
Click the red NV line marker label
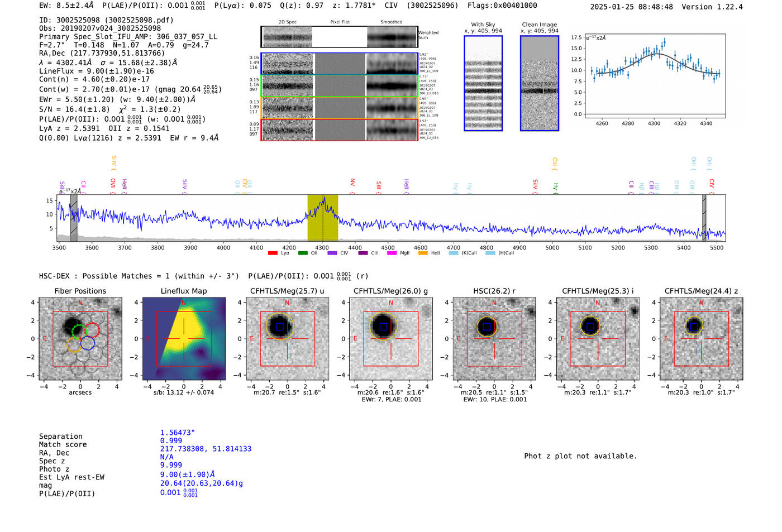click(x=352, y=185)
